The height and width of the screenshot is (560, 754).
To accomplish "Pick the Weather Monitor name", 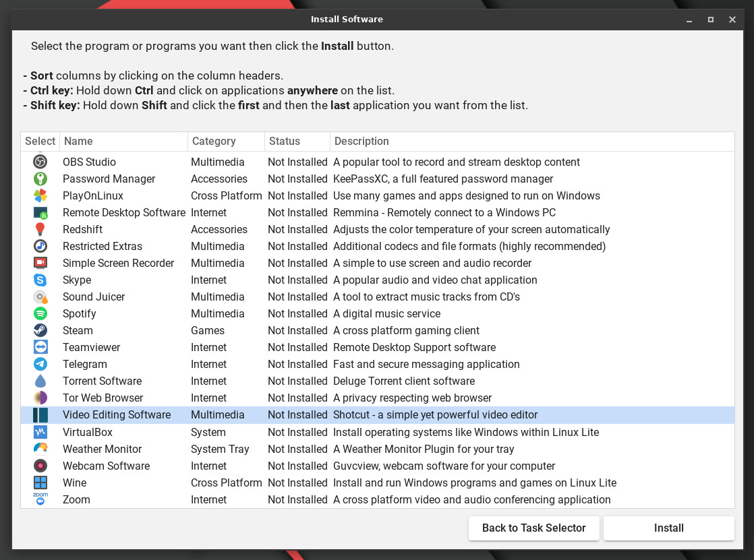I will pos(102,449).
